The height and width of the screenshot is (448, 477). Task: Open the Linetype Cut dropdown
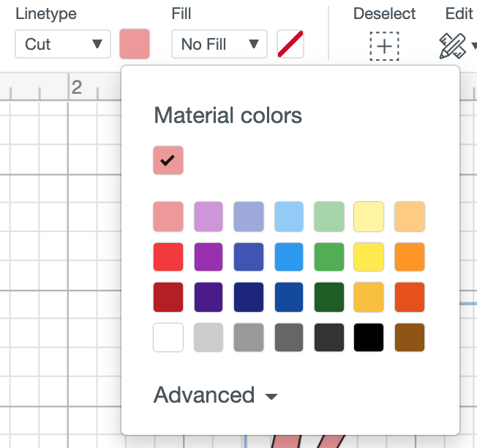tap(63, 44)
